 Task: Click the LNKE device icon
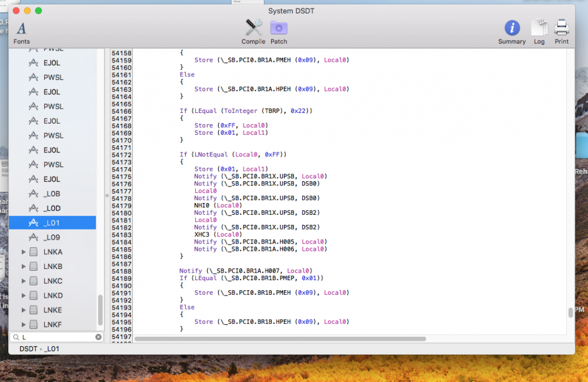click(34, 310)
